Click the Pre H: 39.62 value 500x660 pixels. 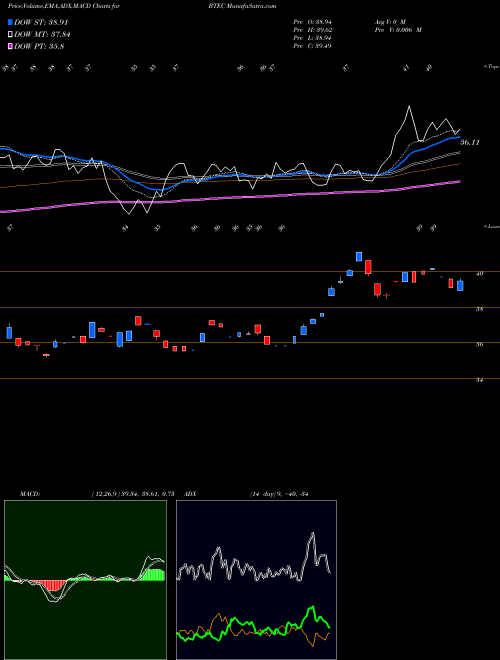315,29
